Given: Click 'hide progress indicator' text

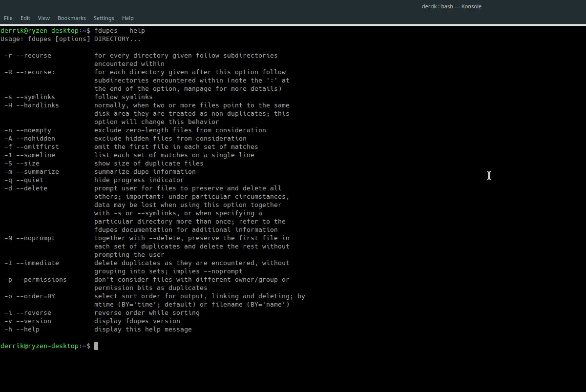Looking at the screenshot, I should pyautogui.click(x=139, y=180).
